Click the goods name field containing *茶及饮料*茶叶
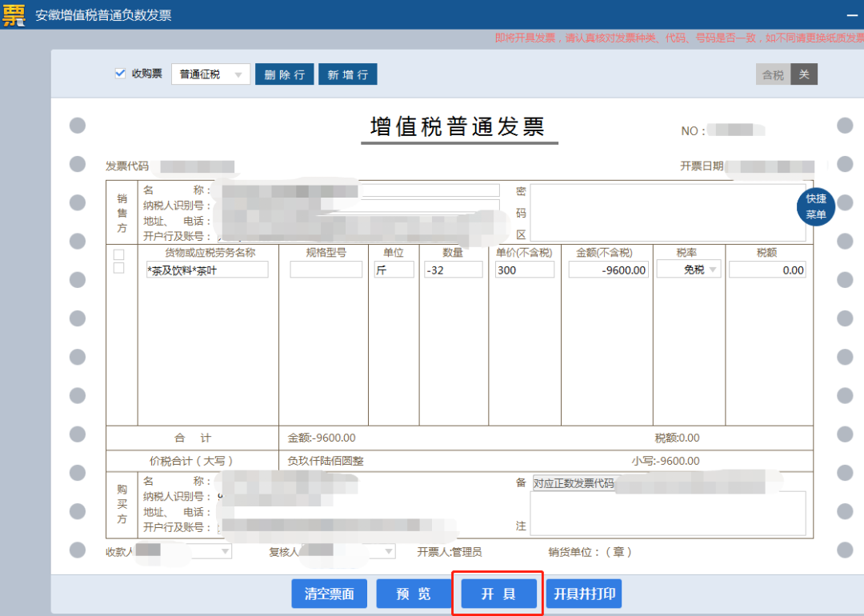This screenshot has width=864, height=616. pos(207,270)
